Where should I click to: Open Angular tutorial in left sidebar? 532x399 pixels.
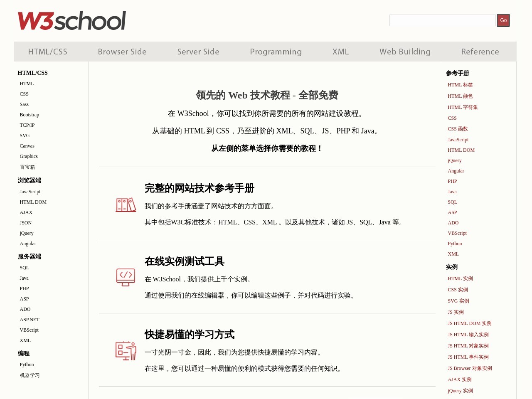click(x=28, y=244)
